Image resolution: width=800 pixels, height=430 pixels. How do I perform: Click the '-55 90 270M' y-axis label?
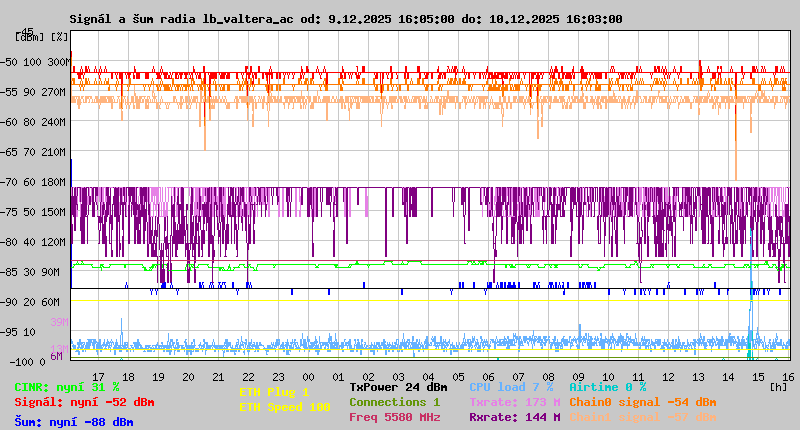click(x=35, y=92)
